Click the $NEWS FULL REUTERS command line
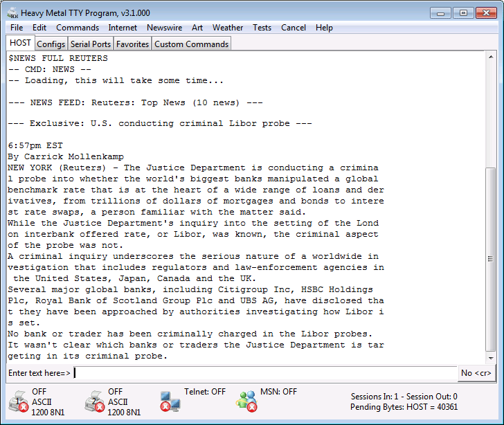 pos(58,58)
